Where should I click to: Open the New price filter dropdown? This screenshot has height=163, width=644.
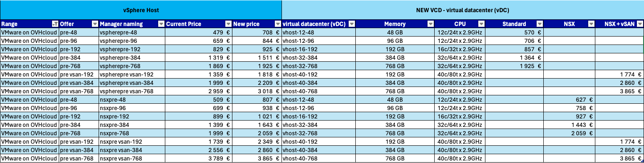278,24
